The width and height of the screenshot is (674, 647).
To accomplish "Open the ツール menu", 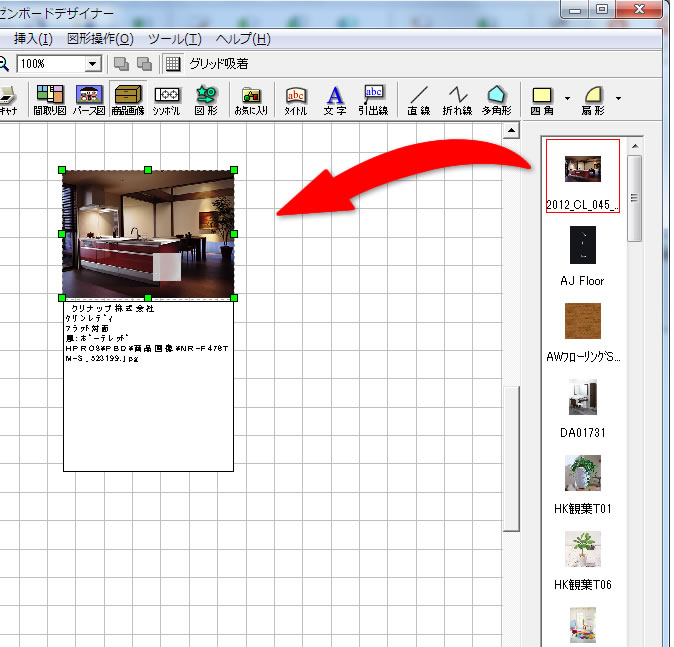I will tap(174, 39).
